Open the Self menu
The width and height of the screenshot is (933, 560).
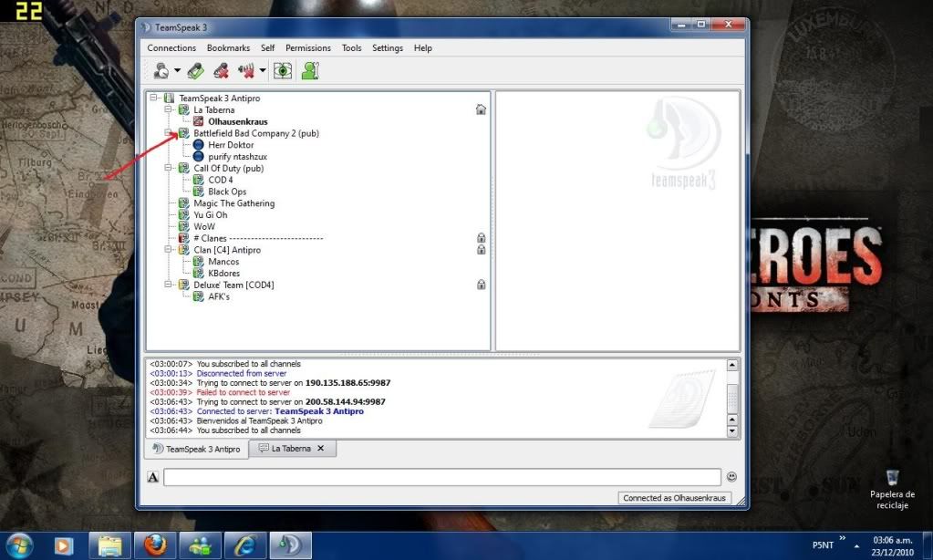tap(268, 47)
